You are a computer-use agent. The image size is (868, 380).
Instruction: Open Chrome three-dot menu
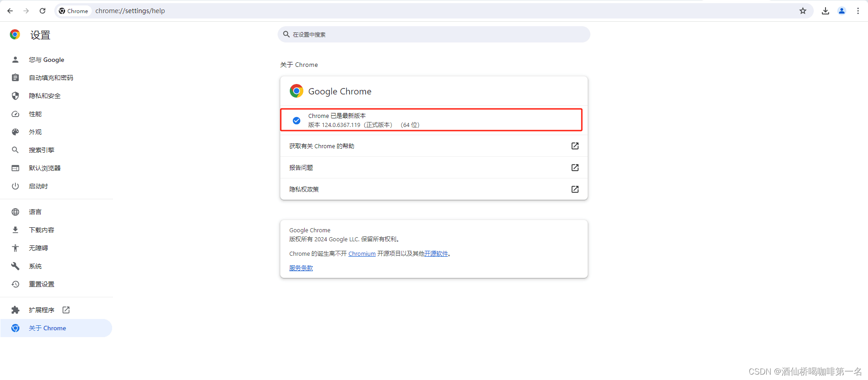click(x=858, y=11)
